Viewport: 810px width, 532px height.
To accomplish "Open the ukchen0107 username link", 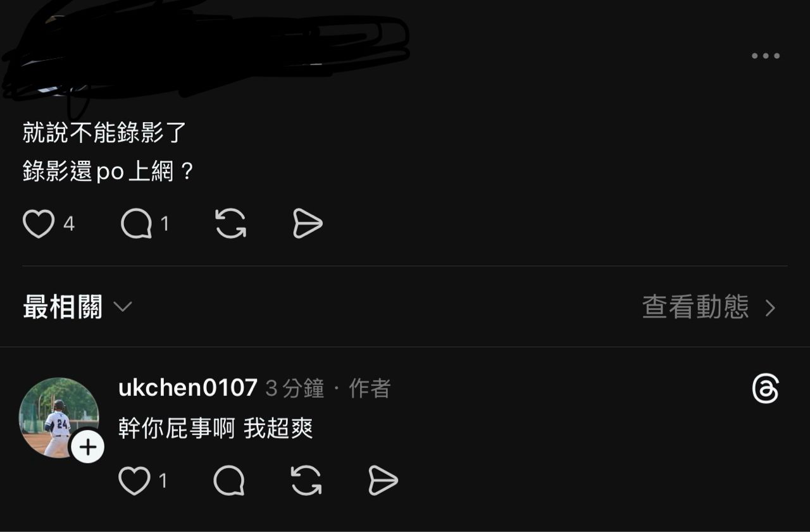I will (188, 388).
